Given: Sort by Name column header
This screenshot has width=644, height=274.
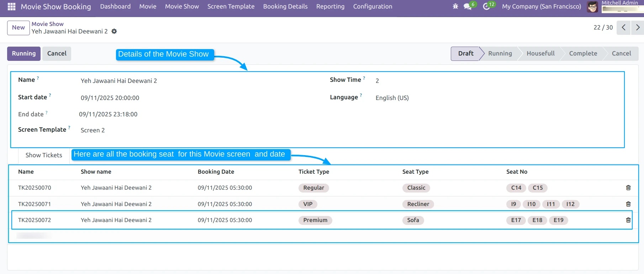Looking at the screenshot, I should [26, 172].
